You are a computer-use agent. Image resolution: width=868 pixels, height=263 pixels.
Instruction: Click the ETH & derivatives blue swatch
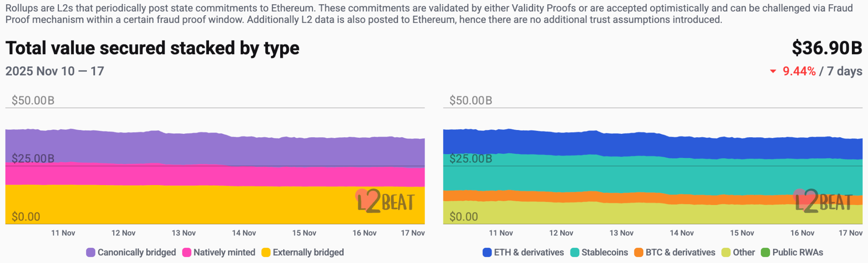(x=487, y=252)
